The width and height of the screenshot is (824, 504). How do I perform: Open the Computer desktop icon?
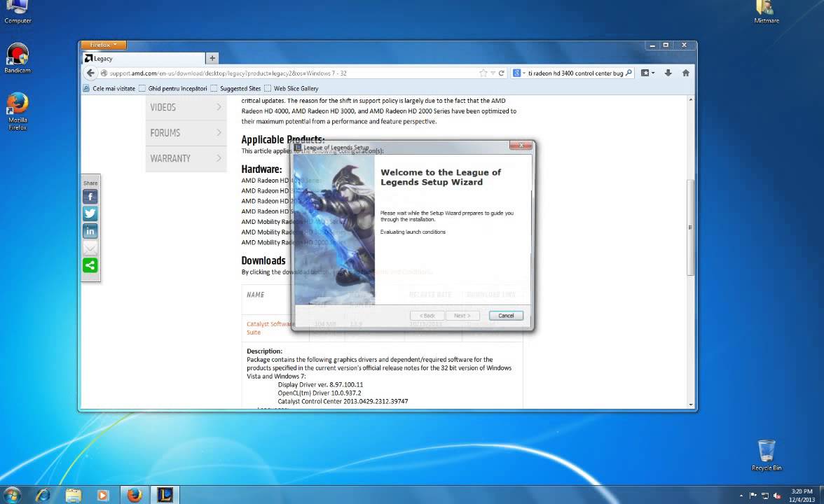(x=18, y=10)
